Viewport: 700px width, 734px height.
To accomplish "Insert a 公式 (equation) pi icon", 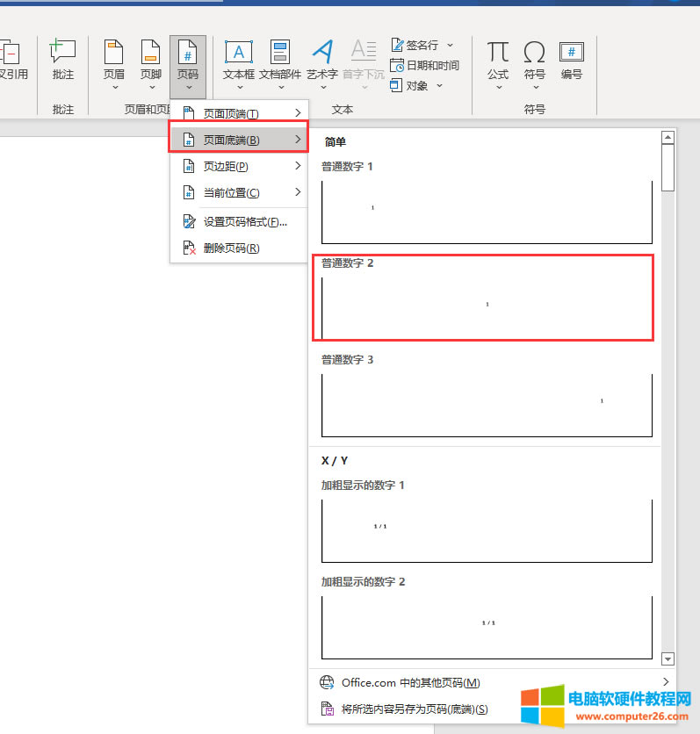I will pos(498,53).
